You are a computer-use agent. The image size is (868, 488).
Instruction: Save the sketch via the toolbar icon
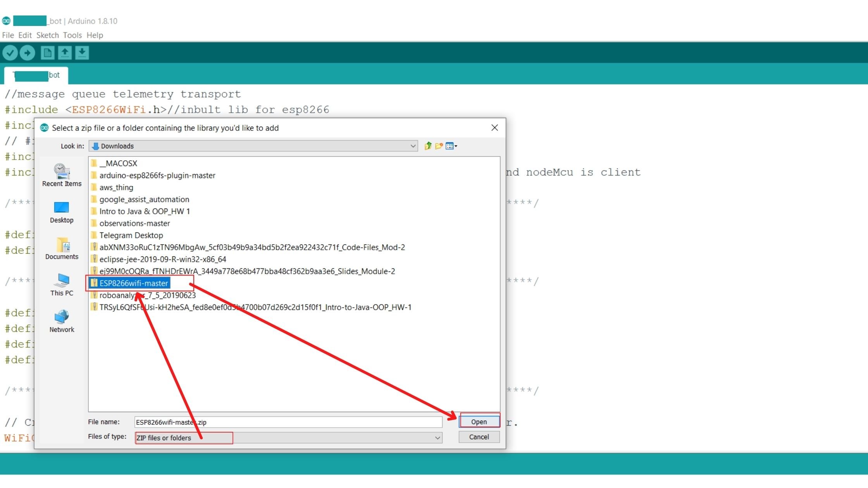point(82,53)
